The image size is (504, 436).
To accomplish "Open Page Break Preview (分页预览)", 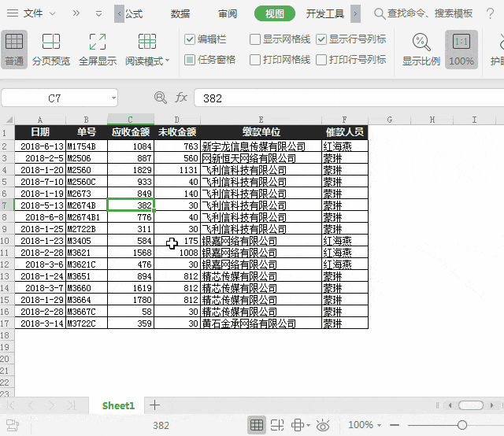I will (51, 49).
